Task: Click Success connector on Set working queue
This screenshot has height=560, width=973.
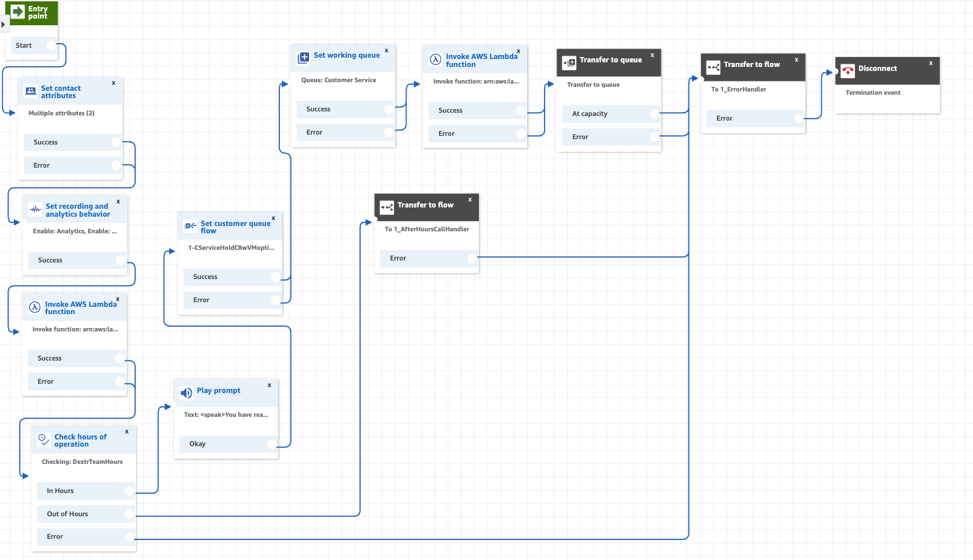Action: click(x=389, y=109)
